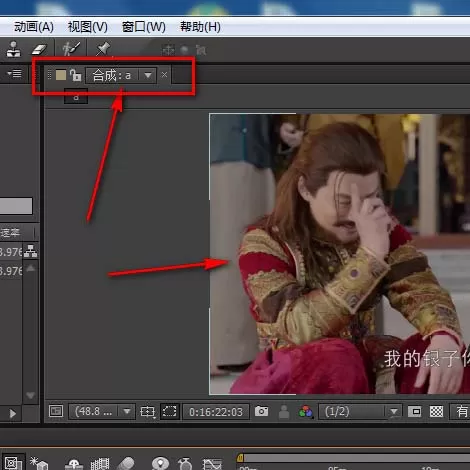Open the 窗口(W) menu
This screenshot has height=470, width=470.
click(x=144, y=27)
